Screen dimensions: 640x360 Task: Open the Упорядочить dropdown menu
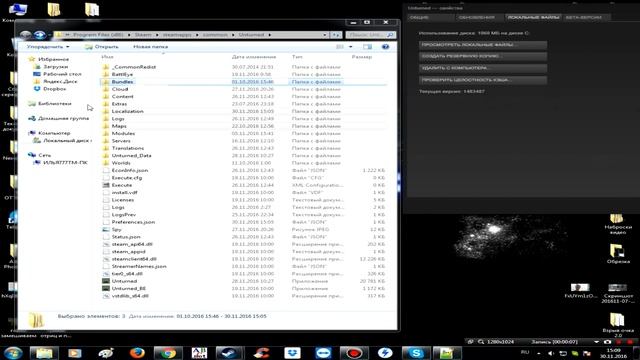[48, 47]
